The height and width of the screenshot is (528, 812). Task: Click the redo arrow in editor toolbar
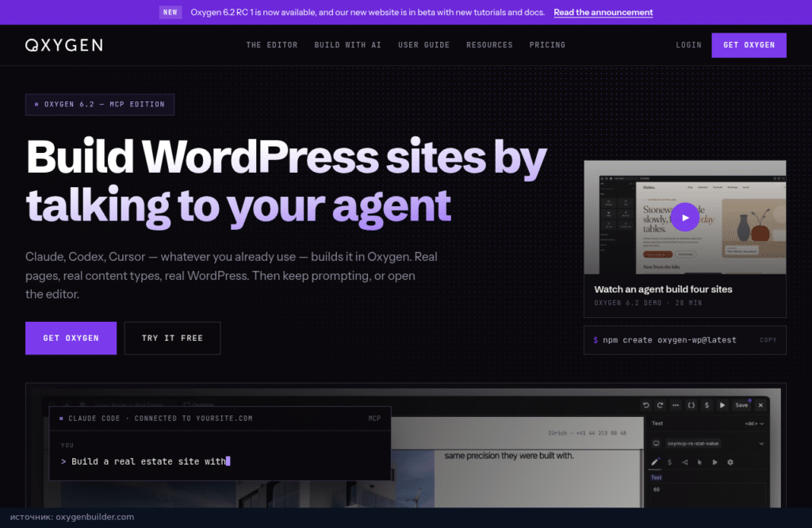(661, 405)
